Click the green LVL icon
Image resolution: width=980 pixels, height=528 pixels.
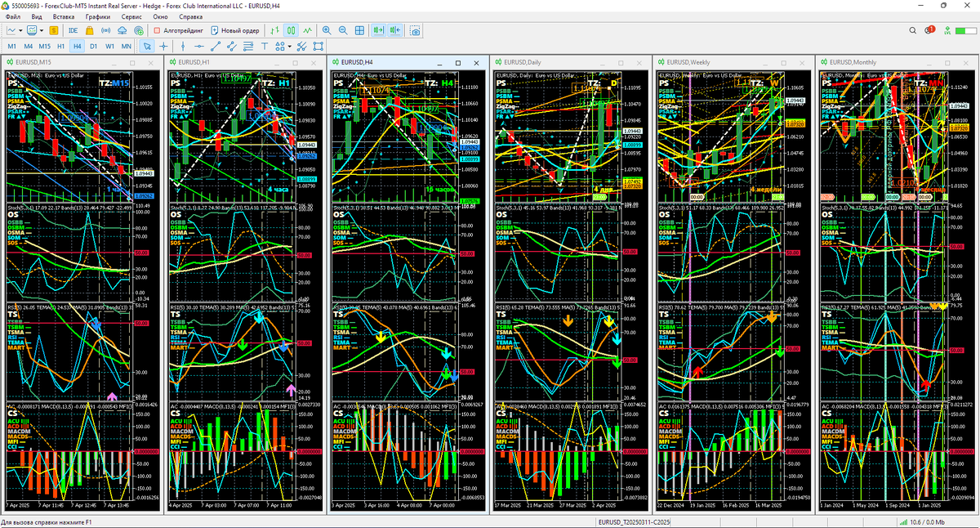(x=948, y=30)
